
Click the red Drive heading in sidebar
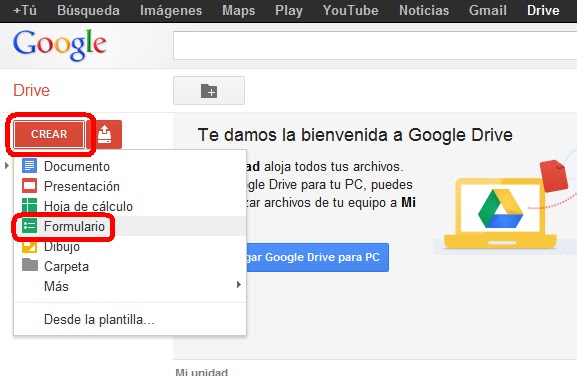[31, 91]
